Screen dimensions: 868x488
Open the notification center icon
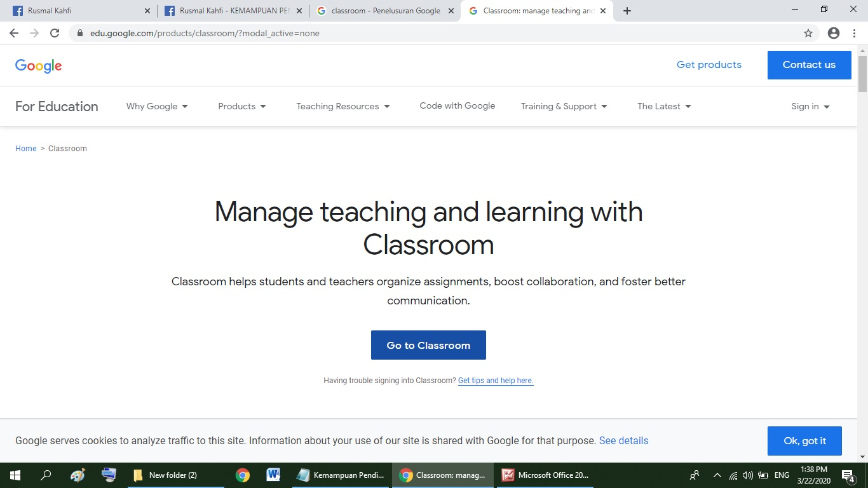(848, 475)
